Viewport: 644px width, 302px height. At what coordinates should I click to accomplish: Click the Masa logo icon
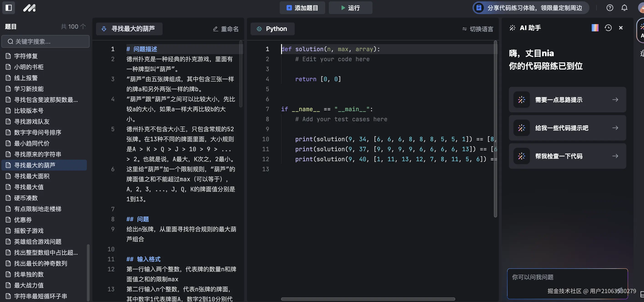point(29,8)
